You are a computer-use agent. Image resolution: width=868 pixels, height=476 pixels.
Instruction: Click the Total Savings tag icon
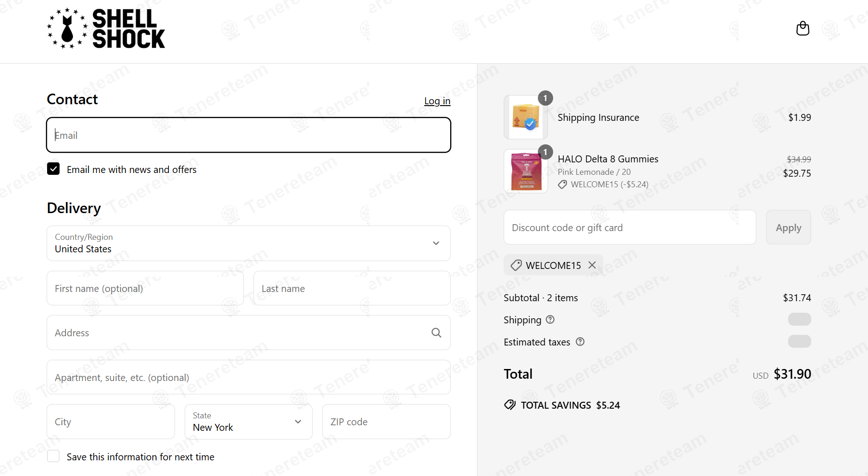[510, 405]
